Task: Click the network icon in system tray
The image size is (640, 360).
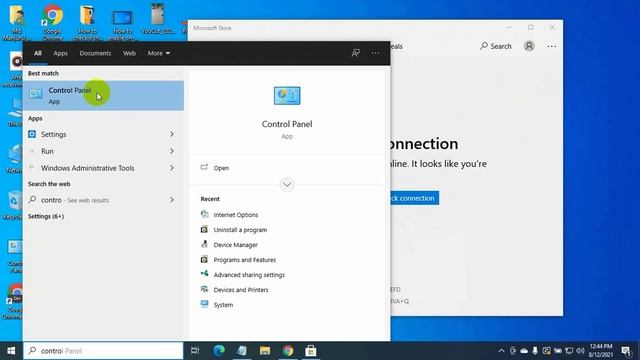Action: point(569,351)
